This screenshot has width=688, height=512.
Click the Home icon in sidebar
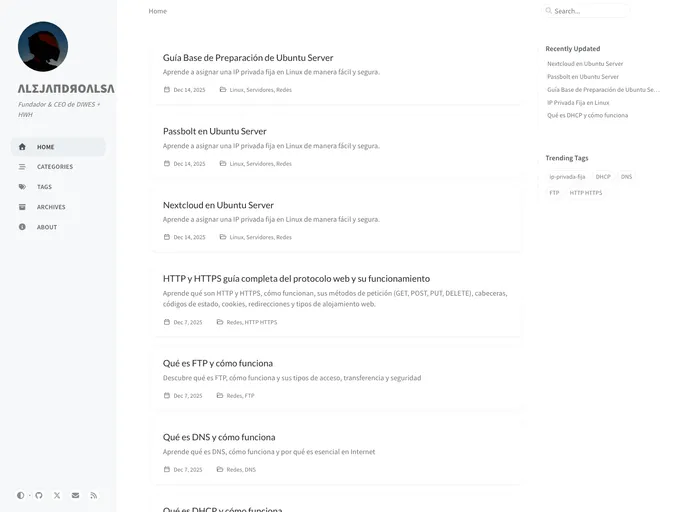pos(22,147)
